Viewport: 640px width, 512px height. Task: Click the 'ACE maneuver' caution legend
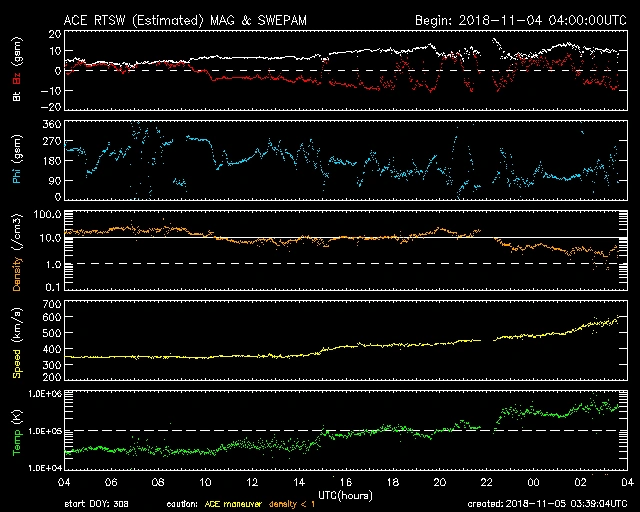(x=233, y=504)
